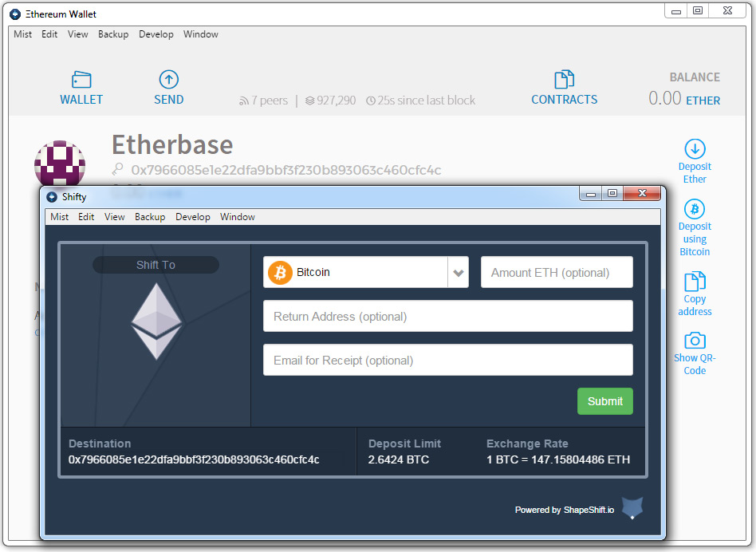Open Contracts using its page icon
The image size is (756, 552).
564,78
